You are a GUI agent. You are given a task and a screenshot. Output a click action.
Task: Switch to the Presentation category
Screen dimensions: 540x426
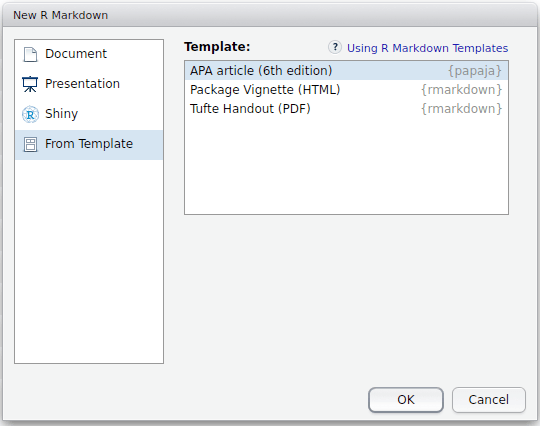[x=82, y=84]
